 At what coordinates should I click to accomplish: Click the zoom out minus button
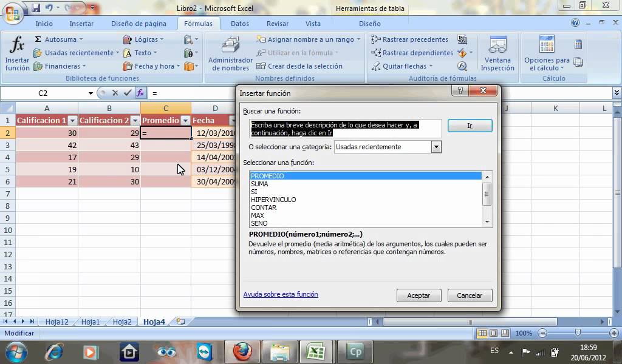(543, 333)
